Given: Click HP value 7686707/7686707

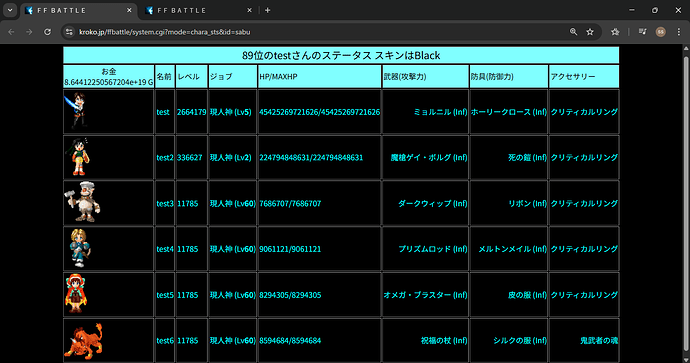Looking at the screenshot, I should pos(290,204).
